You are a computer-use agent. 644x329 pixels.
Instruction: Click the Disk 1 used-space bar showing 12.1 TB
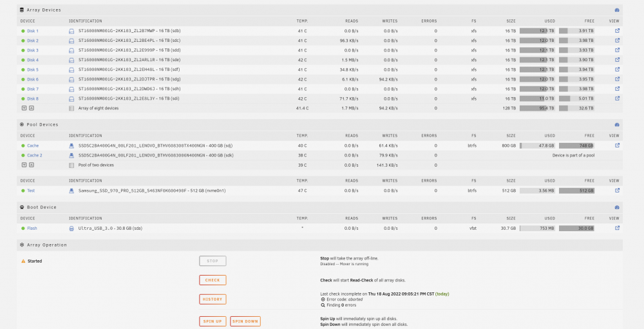(x=537, y=31)
